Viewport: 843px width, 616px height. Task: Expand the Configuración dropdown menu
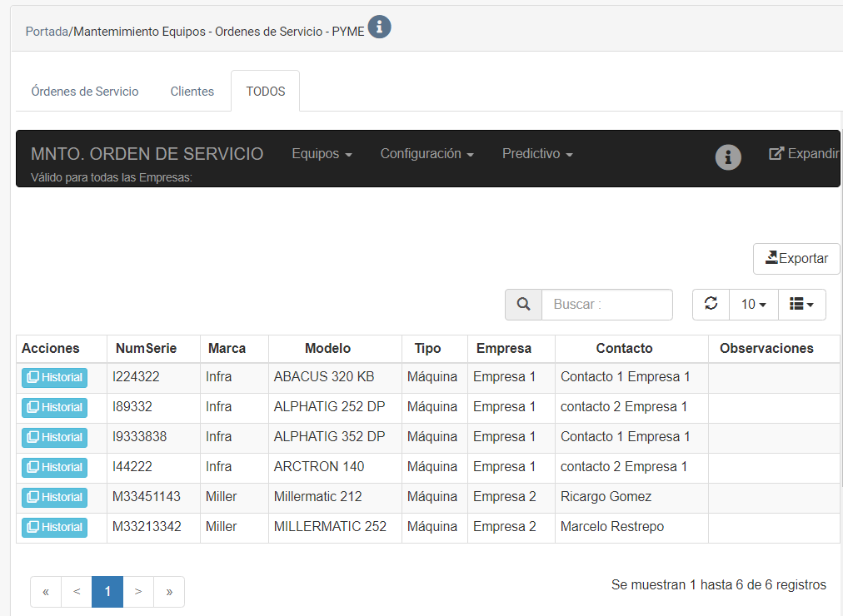[426, 154]
